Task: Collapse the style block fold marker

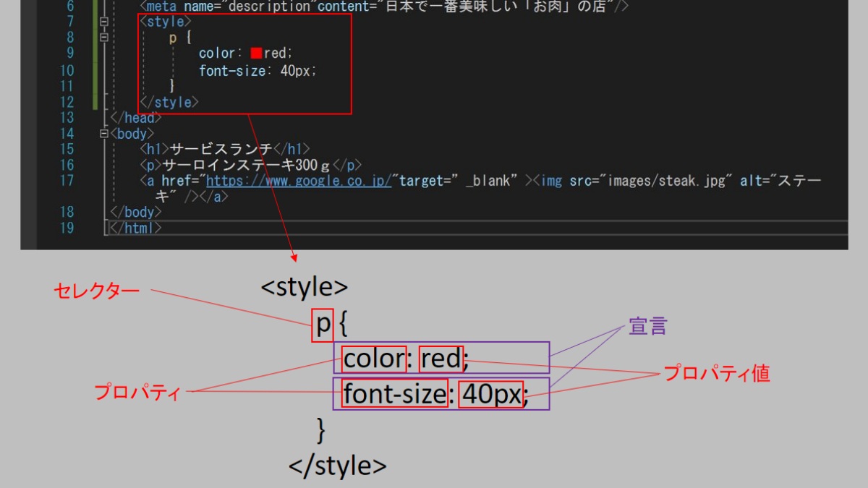Action: [x=105, y=22]
